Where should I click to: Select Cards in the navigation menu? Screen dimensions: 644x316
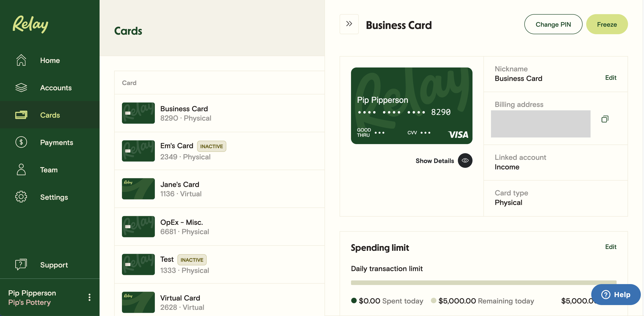[x=50, y=115]
